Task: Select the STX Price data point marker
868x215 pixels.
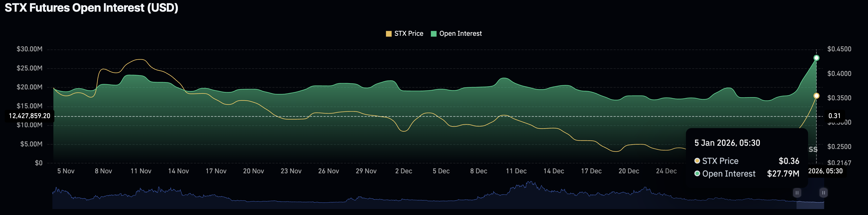Action: (x=816, y=96)
